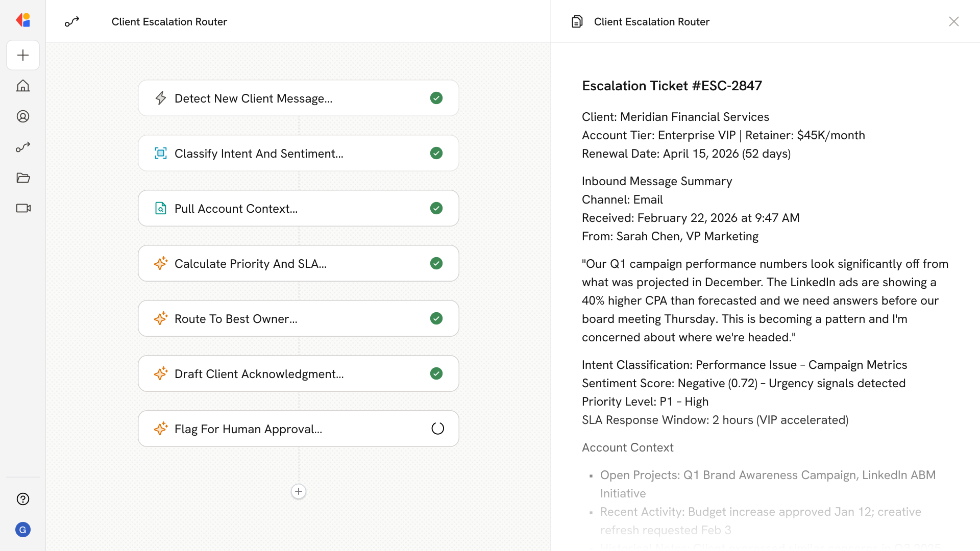
Task: Click the Client Escalation Router workflow title
Action: (x=169, y=21)
